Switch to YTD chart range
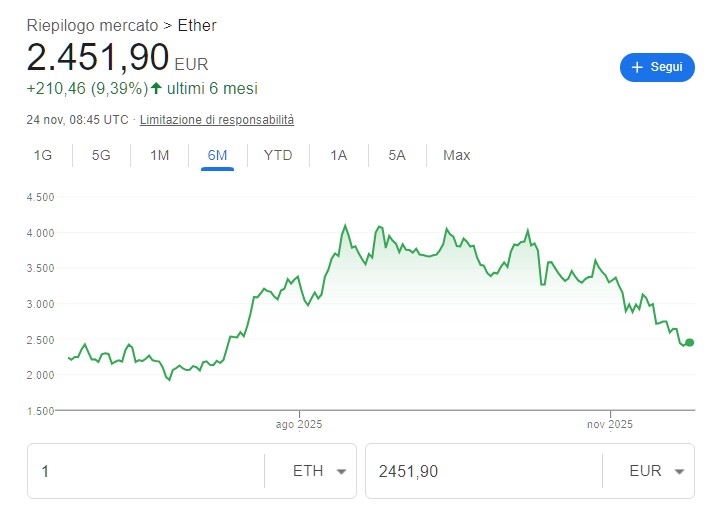Viewport: 722px width, 512px height. click(x=278, y=155)
